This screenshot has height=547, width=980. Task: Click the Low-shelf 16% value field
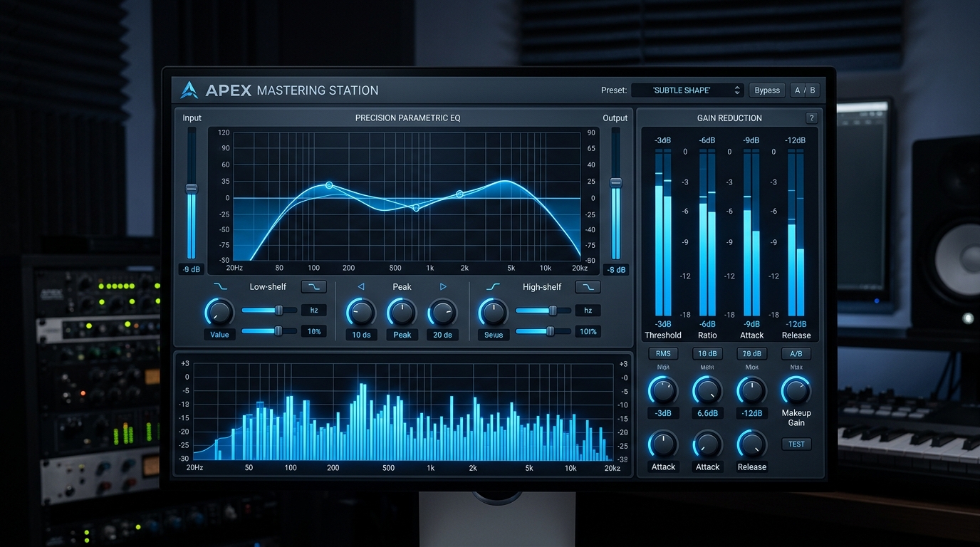(314, 331)
